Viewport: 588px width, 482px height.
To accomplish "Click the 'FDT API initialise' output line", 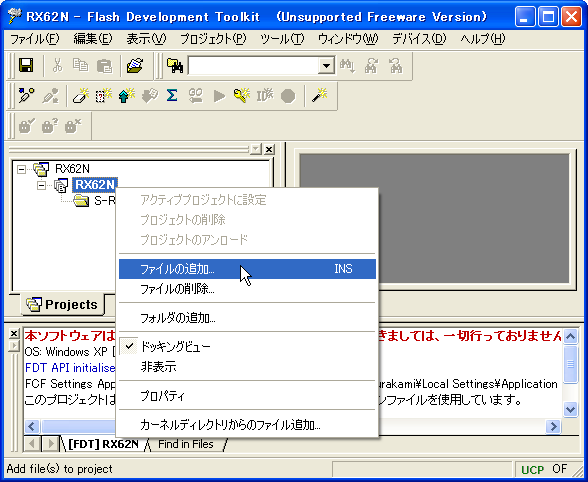I will point(70,368).
